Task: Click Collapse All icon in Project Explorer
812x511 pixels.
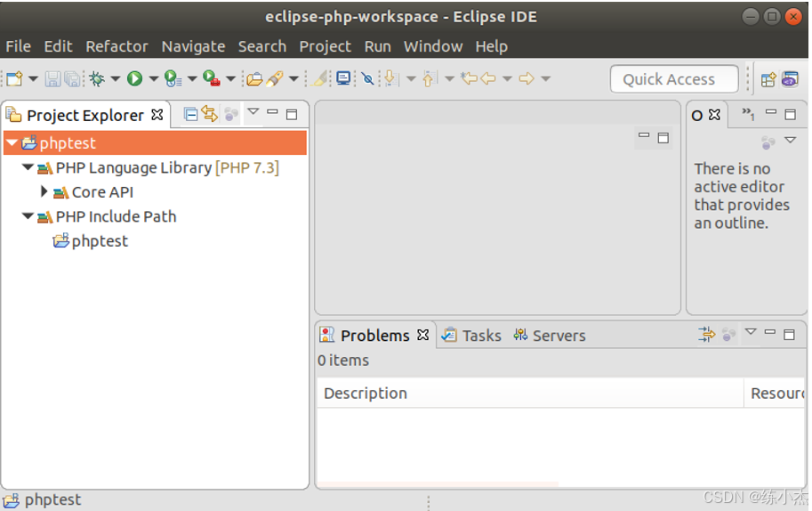Action: click(x=190, y=114)
